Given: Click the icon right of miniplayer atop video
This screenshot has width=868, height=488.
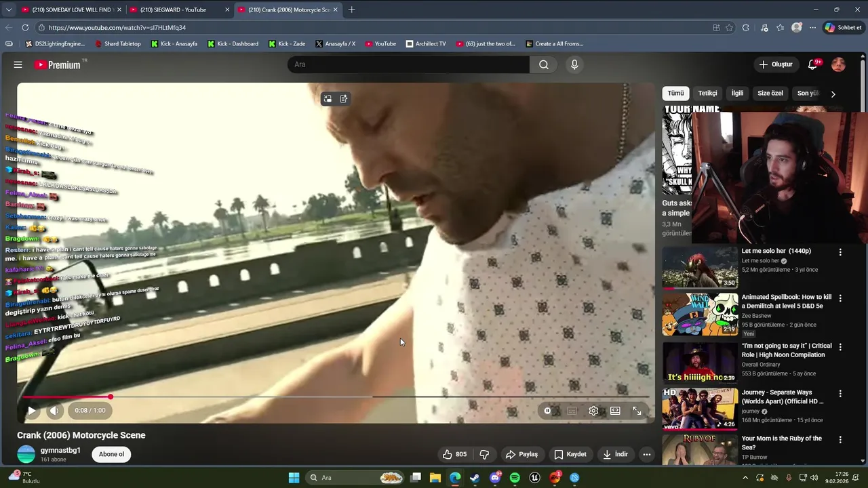Looking at the screenshot, I should (344, 98).
